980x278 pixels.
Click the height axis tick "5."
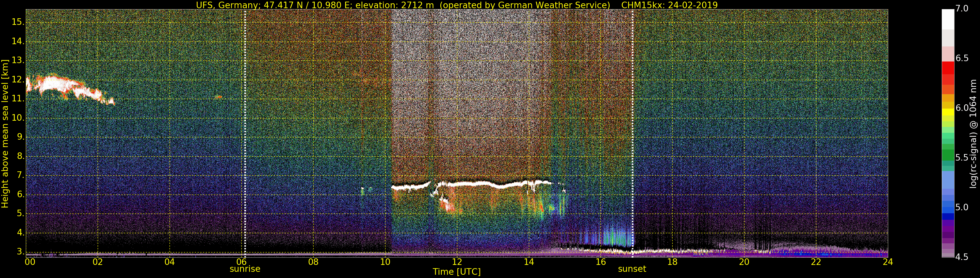click(x=21, y=214)
